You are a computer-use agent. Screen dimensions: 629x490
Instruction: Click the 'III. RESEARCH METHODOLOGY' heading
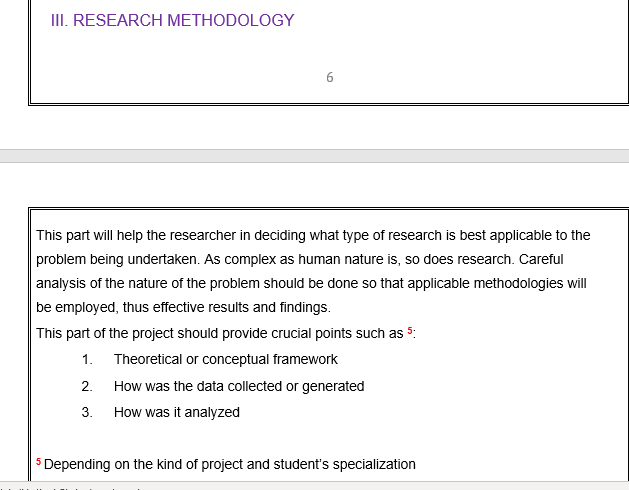click(172, 20)
